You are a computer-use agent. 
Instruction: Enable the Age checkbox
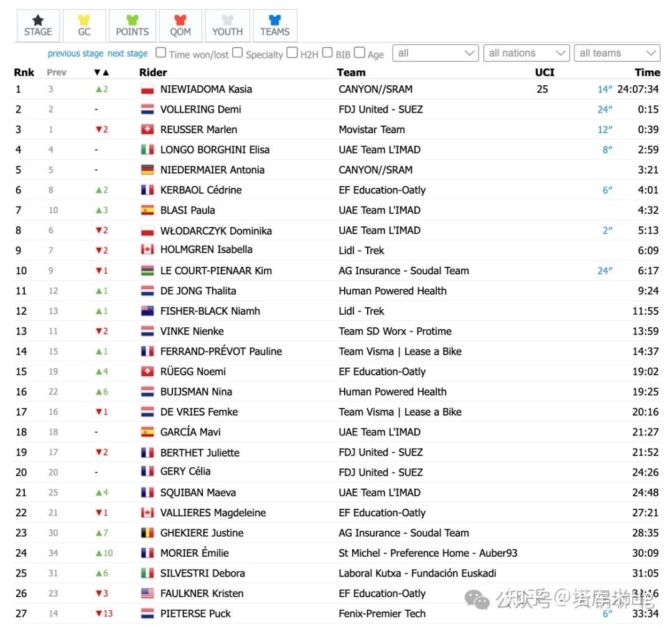point(360,53)
